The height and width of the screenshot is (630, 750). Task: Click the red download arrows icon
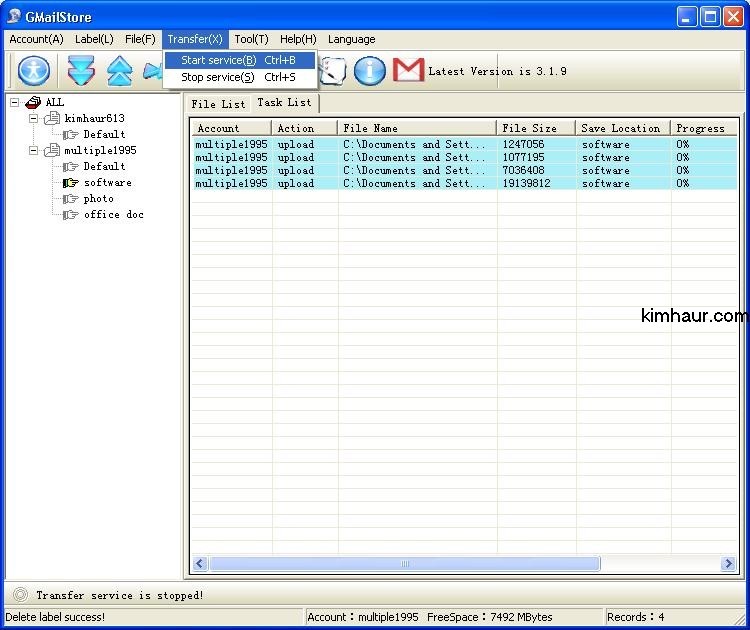[x=81, y=70]
